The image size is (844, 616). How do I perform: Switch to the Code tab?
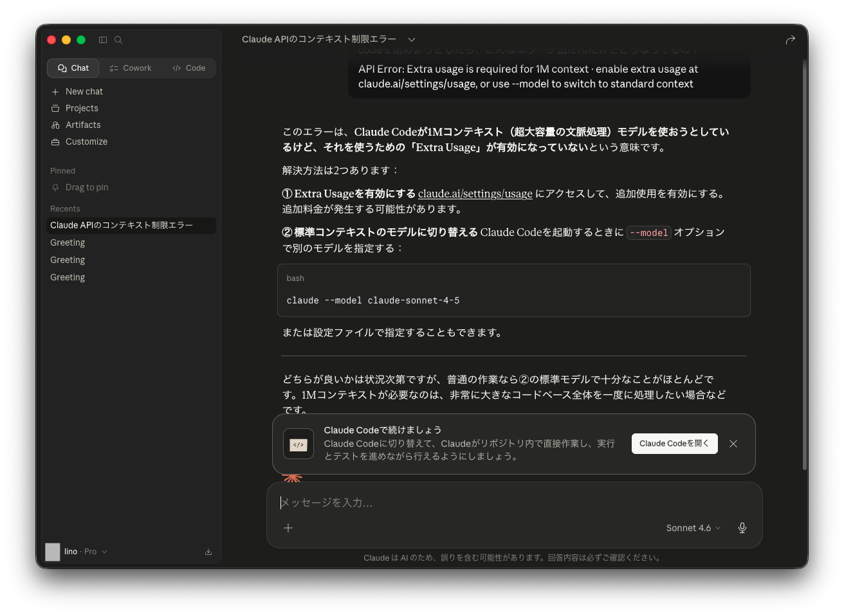pyautogui.click(x=189, y=68)
